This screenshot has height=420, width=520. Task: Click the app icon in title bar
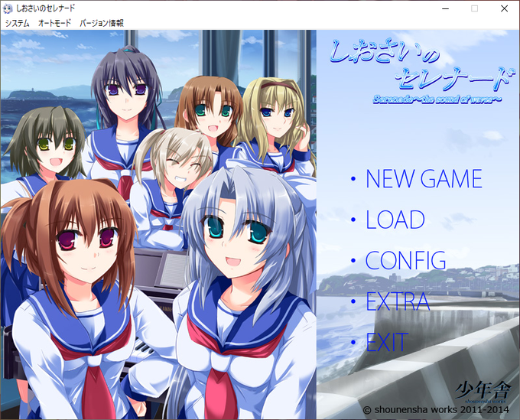(8, 8)
